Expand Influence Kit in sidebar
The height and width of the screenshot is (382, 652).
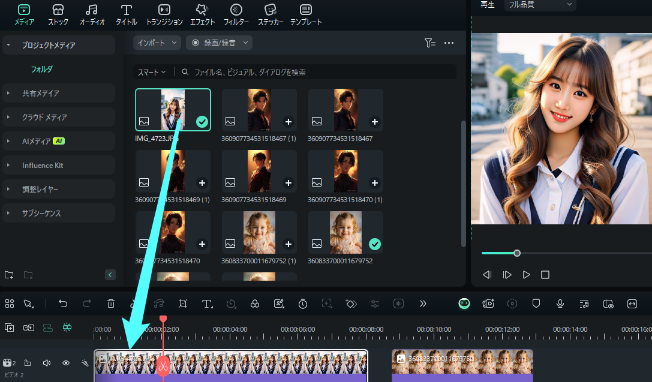tap(59, 165)
